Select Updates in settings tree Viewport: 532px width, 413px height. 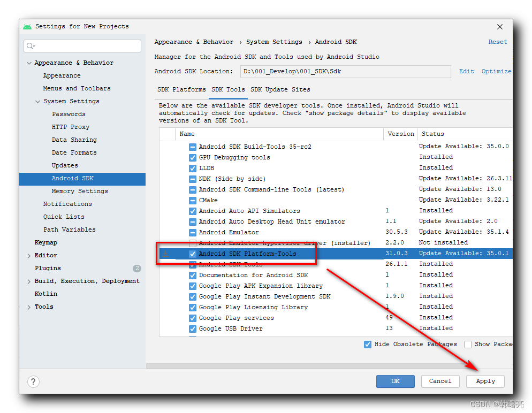[x=65, y=166]
